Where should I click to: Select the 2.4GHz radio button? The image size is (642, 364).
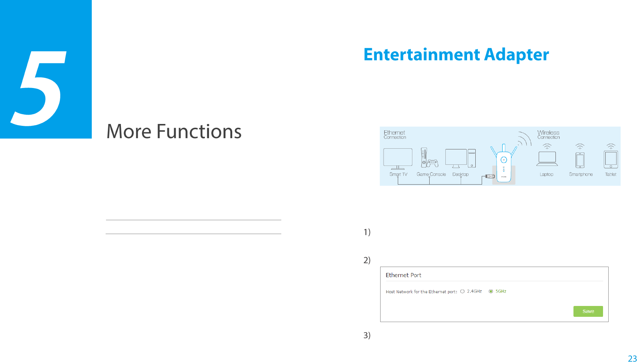pyautogui.click(x=462, y=291)
